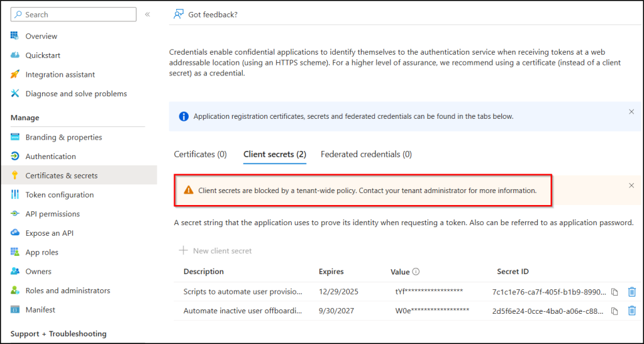
Task: Open Overview in the sidebar
Action: pos(41,36)
